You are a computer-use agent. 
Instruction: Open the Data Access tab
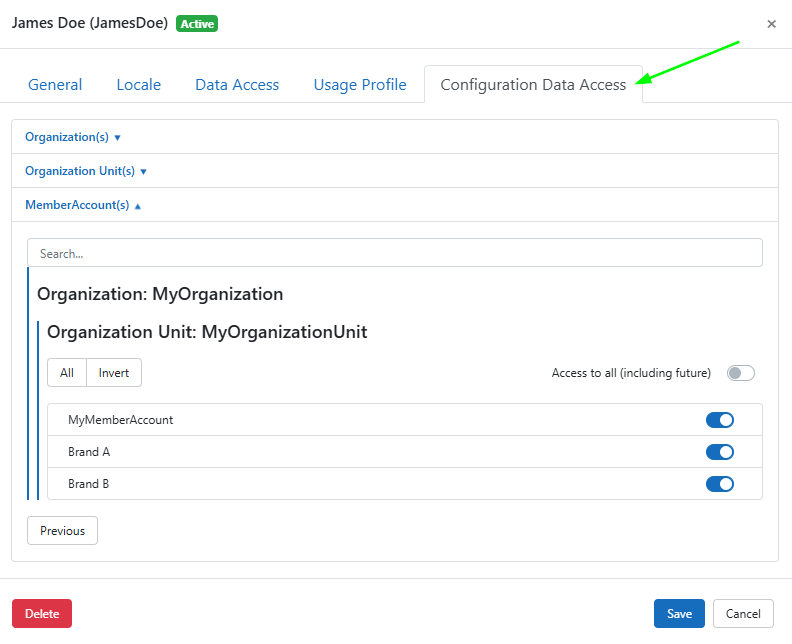(237, 84)
